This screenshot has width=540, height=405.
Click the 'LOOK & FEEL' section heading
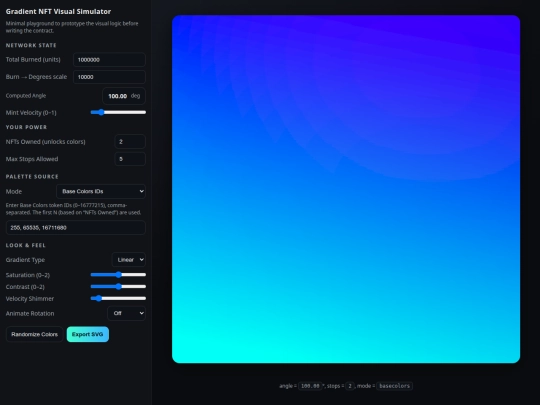[26, 245]
